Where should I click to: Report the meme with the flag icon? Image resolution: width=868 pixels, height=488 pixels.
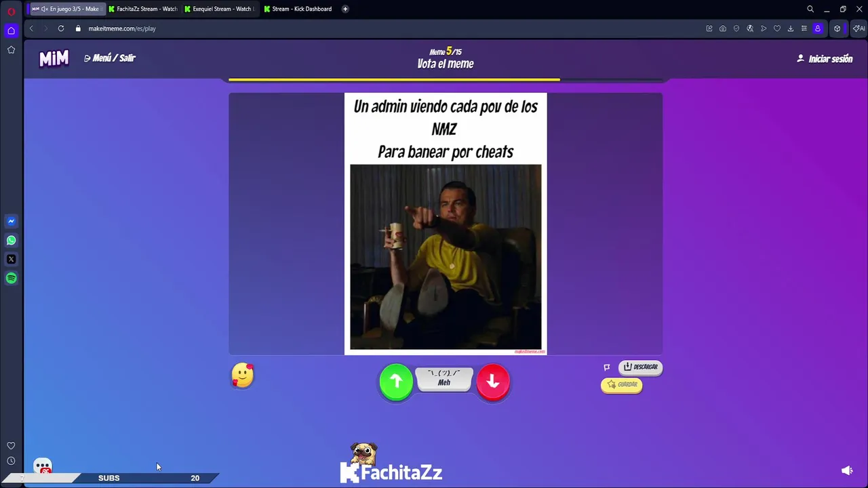[607, 367]
